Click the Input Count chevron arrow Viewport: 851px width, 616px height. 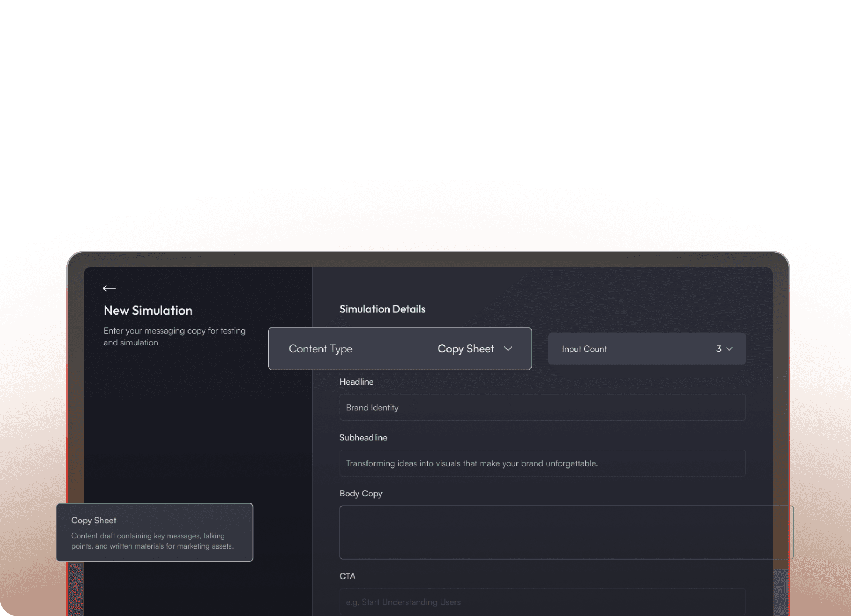pos(729,349)
